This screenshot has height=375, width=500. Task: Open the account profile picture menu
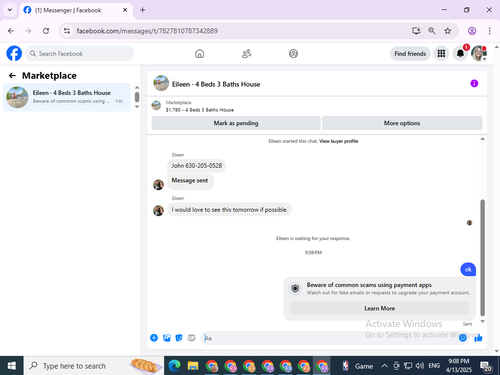pos(479,53)
